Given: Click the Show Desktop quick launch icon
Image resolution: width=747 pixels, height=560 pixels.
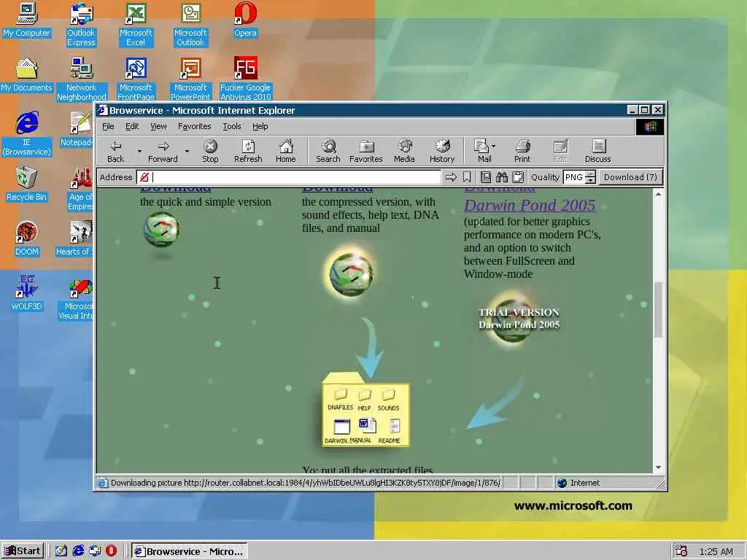Looking at the screenshot, I should click(61, 551).
